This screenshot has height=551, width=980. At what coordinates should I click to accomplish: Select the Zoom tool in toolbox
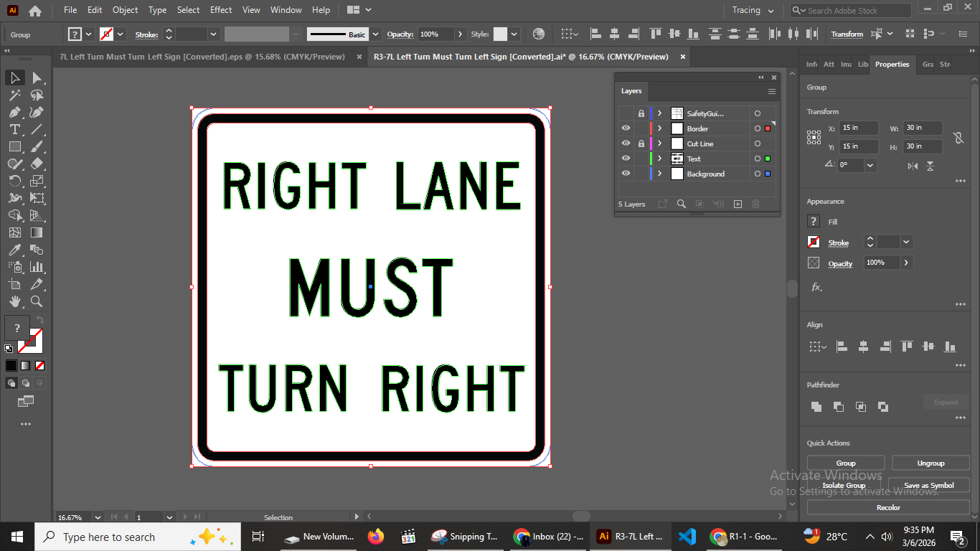tap(37, 301)
